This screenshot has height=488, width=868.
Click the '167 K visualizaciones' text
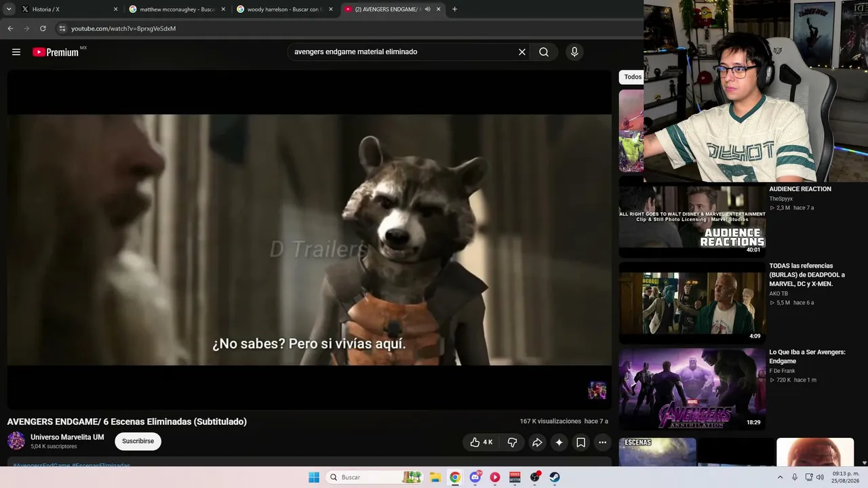click(x=550, y=422)
